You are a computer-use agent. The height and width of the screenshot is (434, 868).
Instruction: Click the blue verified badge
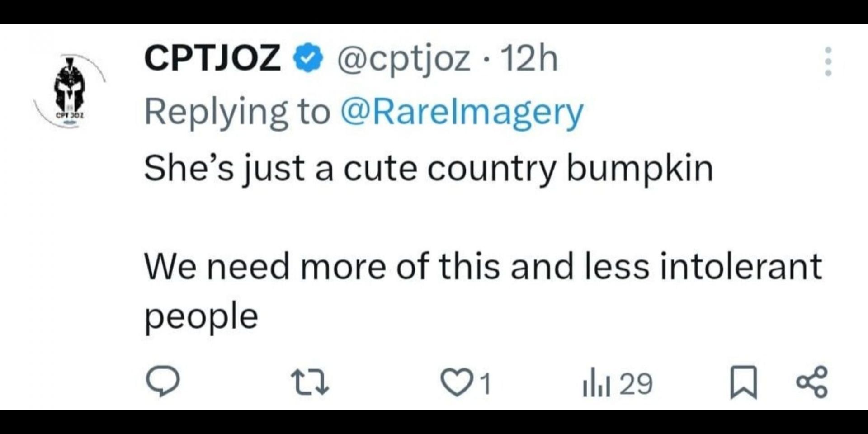pyautogui.click(x=308, y=59)
